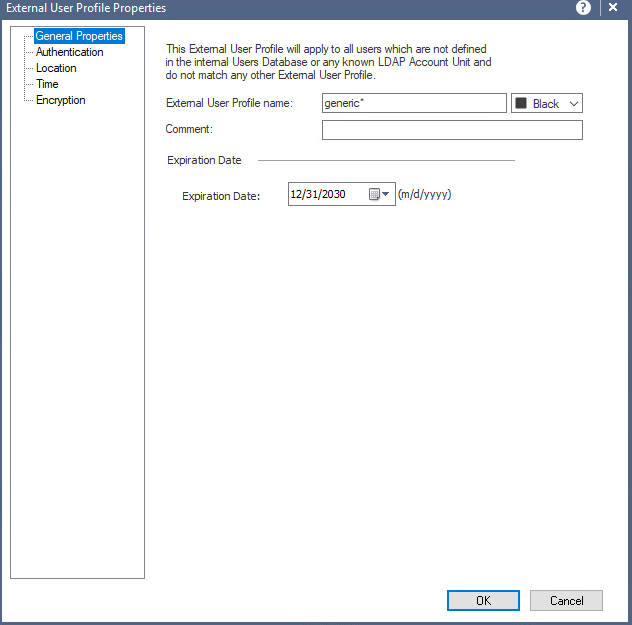Discard changes with the Cancel button
632x625 pixels.
coord(566,600)
